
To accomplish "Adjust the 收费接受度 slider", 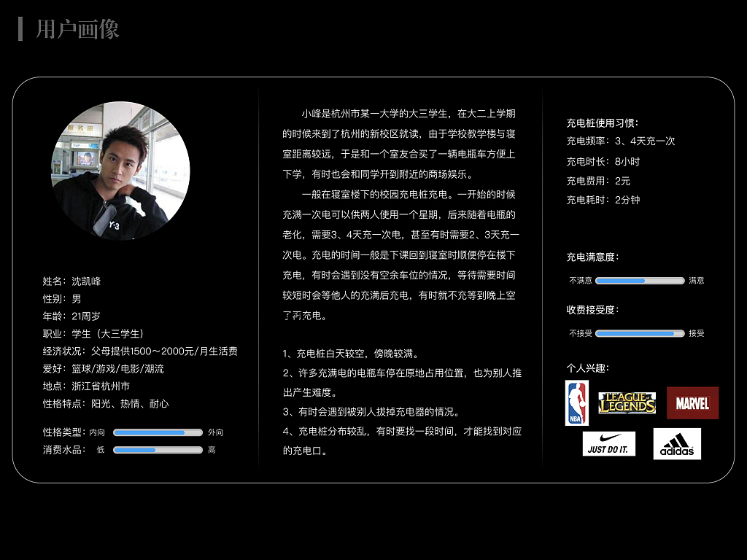I will click(x=640, y=333).
